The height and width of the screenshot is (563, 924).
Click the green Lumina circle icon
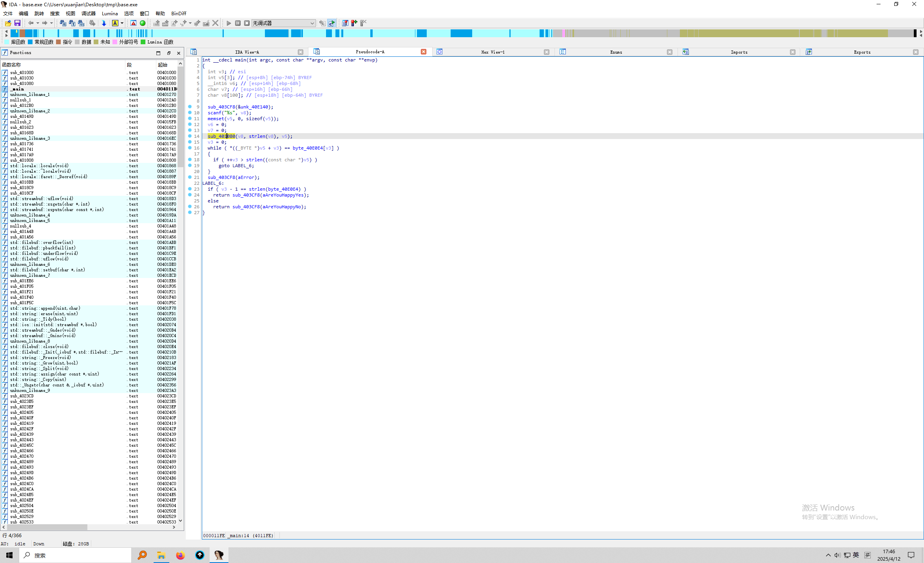(x=143, y=23)
